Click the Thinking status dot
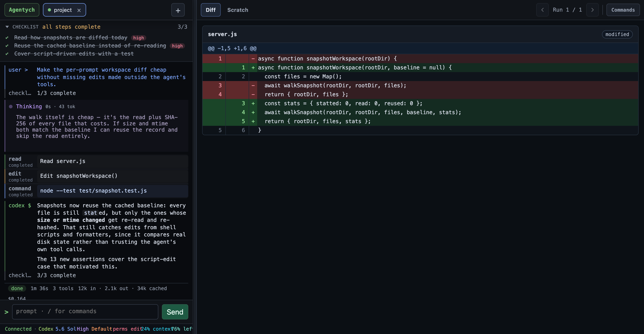644x334 pixels. pyautogui.click(x=11, y=107)
